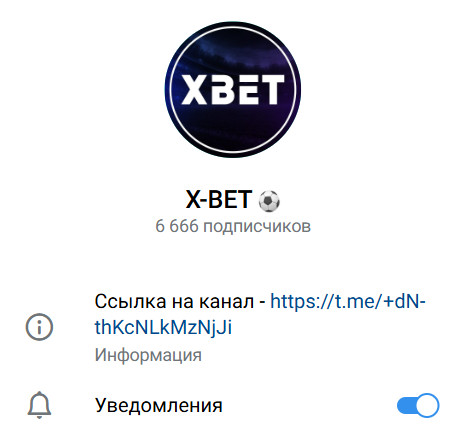
Task: Click the description row between icon and text
Action: tap(74, 327)
